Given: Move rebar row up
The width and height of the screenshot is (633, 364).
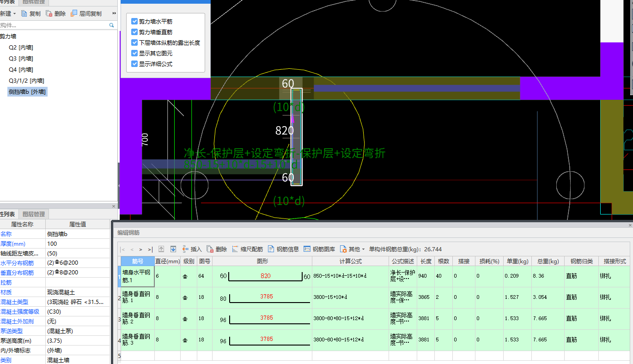Looking at the screenshot, I should [x=161, y=249].
